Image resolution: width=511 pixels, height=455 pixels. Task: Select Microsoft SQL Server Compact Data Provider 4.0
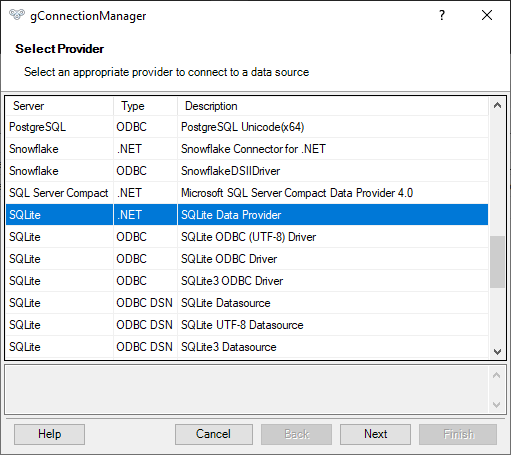coord(247,193)
